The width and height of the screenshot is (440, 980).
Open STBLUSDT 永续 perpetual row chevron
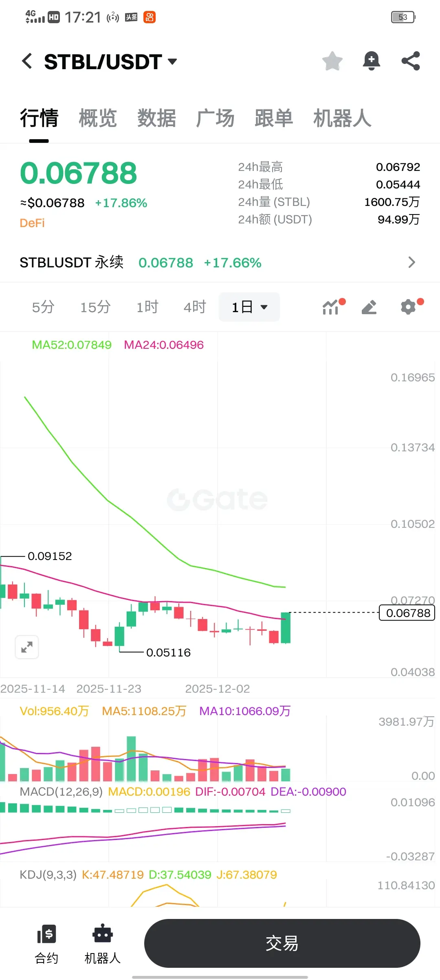pyautogui.click(x=411, y=262)
